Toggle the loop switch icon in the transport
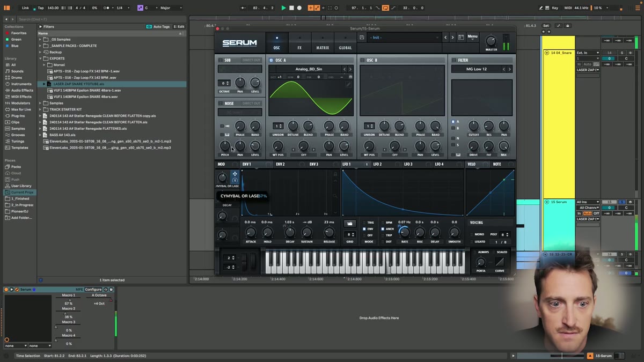 [x=385, y=8]
